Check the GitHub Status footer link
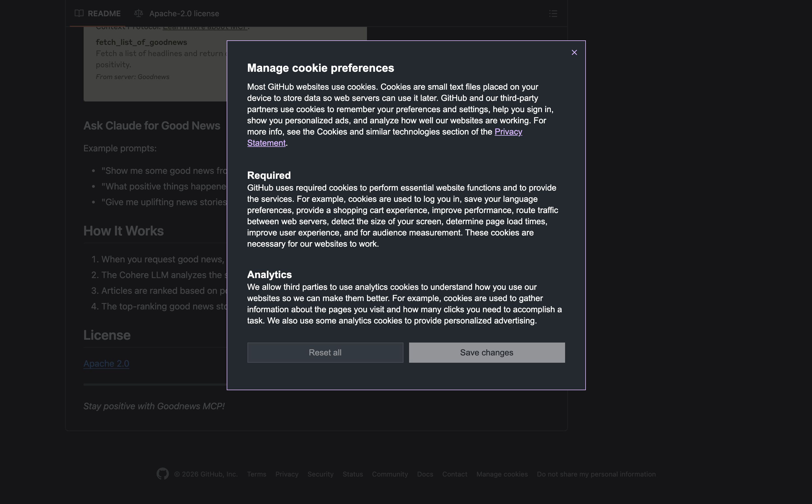 click(352, 474)
